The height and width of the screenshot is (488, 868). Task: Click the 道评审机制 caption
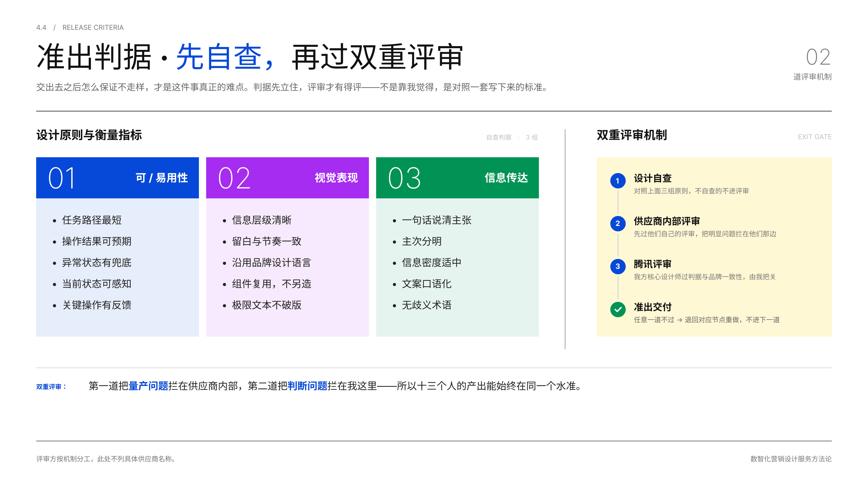pos(812,77)
